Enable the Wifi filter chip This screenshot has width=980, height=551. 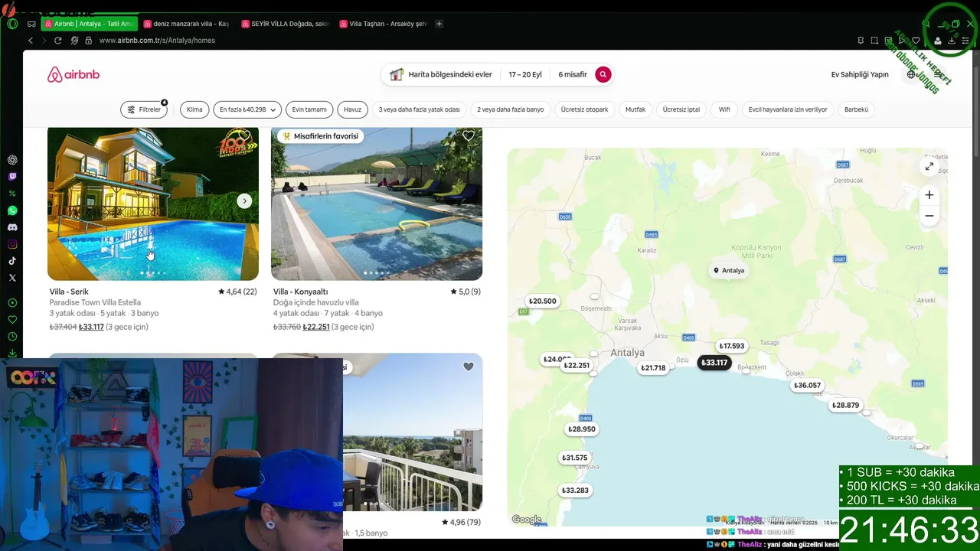point(724,109)
